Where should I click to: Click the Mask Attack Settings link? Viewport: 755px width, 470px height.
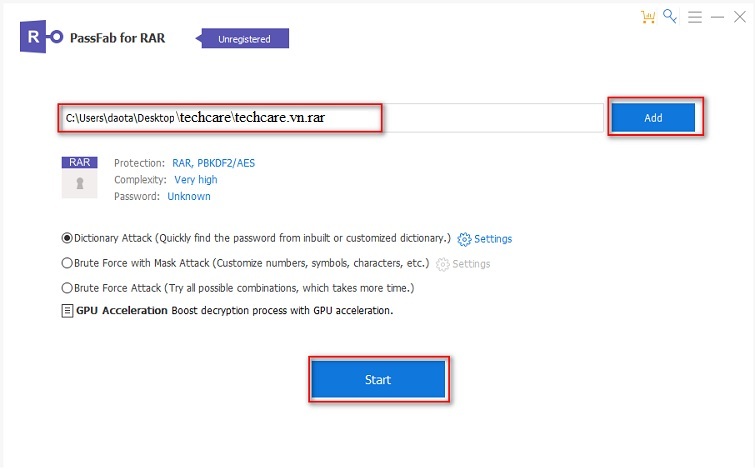pyautogui.click(x=472, y=264)
